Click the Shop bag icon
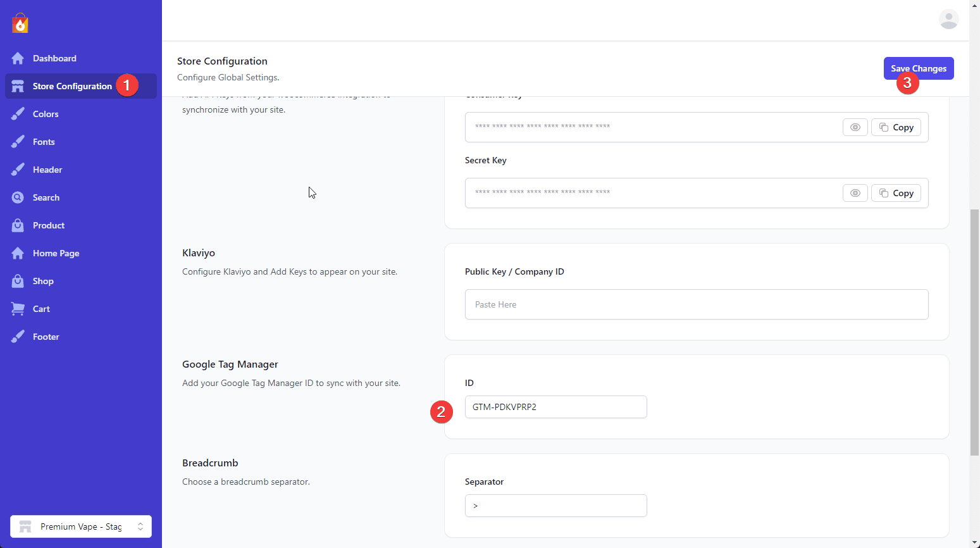This screenshot has height=548, width=980. [x=18, y=281]
